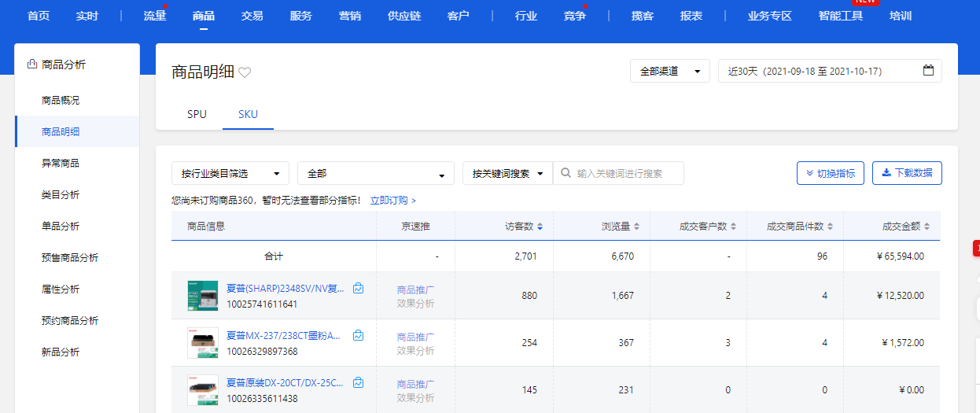Image resolution: width=980 pixels, height=413 pixels.
Task: Open 培训 in top navigation
Action: (x=901, y=16)
